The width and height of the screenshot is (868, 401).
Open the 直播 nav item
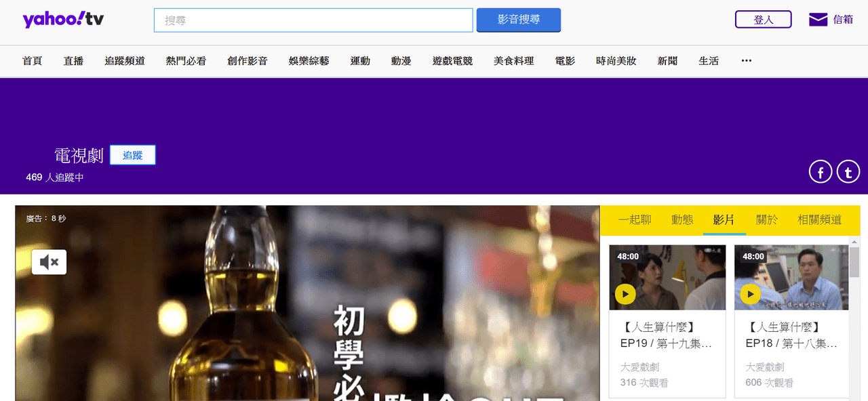[73, 61]
